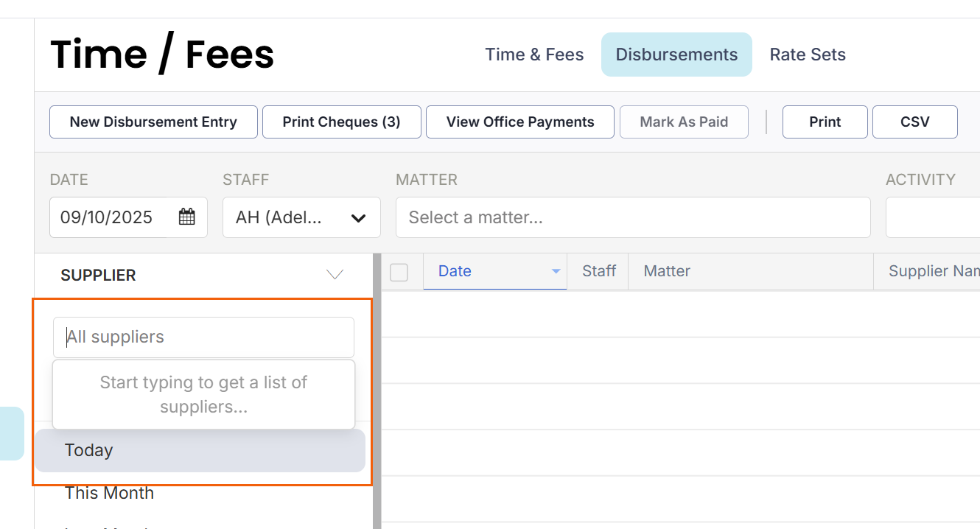Open the Staff dropdown
Image resolution: width=980 pixels, height=529 pixels.
click(301, 217)
